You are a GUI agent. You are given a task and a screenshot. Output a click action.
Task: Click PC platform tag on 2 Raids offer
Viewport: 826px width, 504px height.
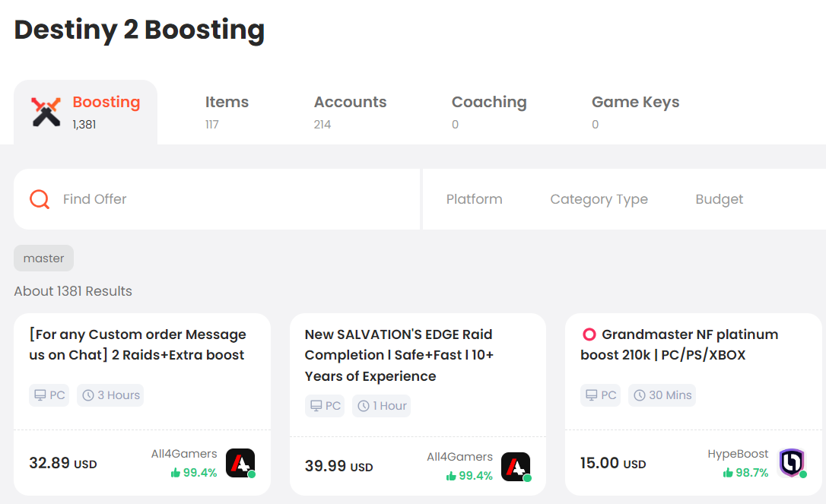pos(49,395)
